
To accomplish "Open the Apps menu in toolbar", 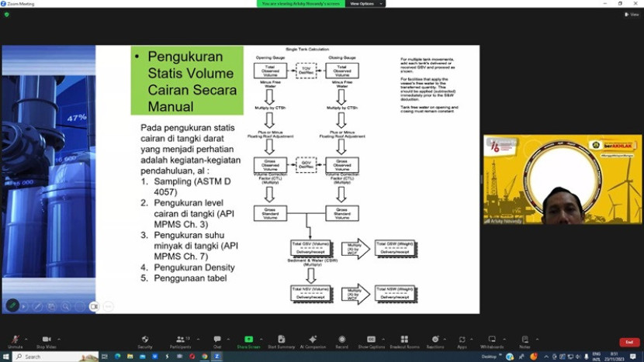I will [462, 340].
